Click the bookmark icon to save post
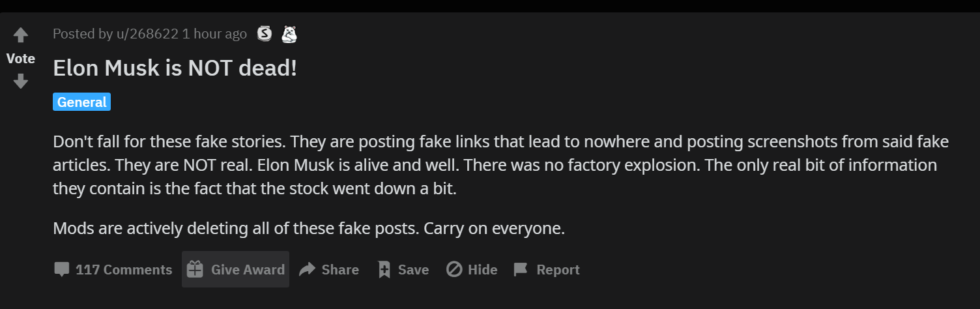The width and height of the screenshot is (980, 309). pos(384,270)
